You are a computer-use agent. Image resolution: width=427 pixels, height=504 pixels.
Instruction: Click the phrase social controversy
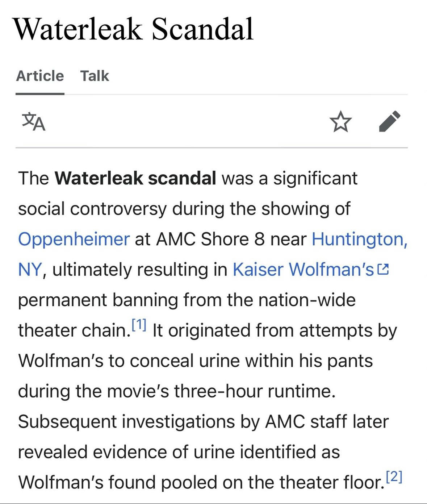click(92, 209)
